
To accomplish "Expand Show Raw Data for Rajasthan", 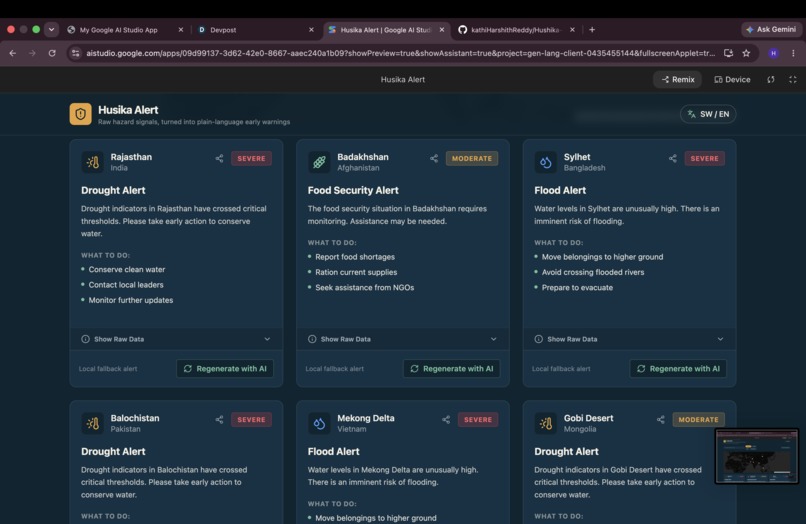I will (176, 339).
